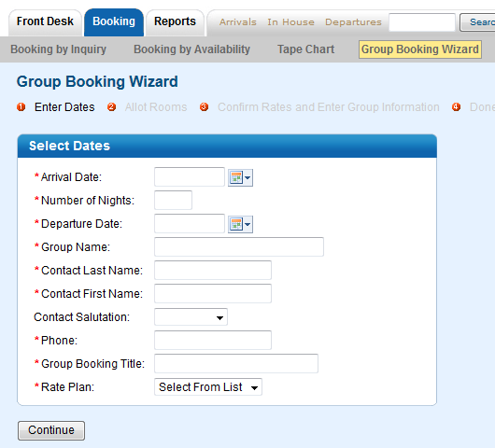
Task: Click step 3 Confirm Rates marker
Action: tap(204, 107)
